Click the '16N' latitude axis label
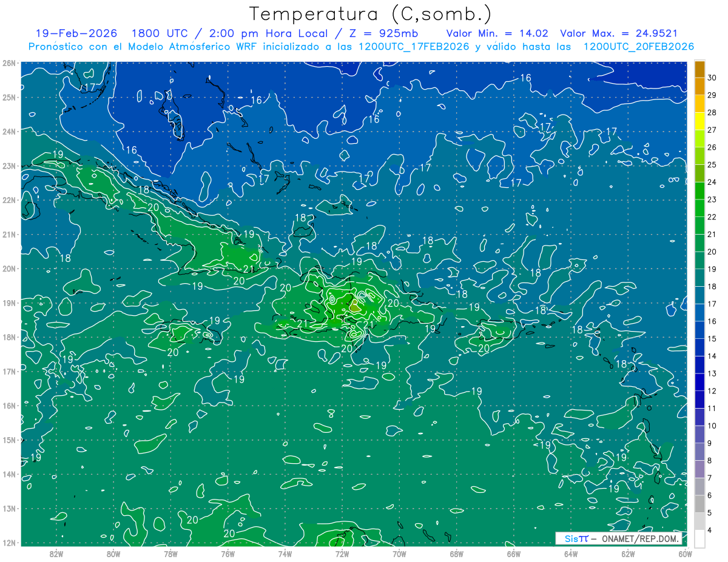Viewport: 728px width, 562px height. (x=9, y=406)
